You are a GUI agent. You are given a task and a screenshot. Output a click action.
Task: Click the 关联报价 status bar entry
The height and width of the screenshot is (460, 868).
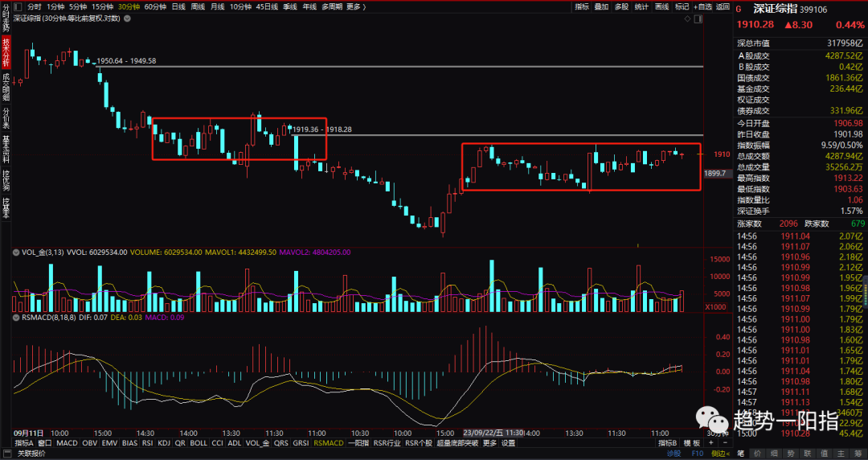31,454
